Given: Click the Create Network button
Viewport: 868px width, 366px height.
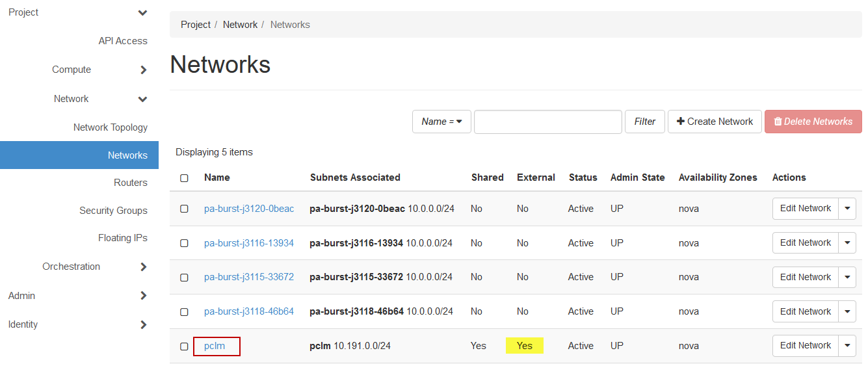Looking at the screenshot, I should click(715, 122).
